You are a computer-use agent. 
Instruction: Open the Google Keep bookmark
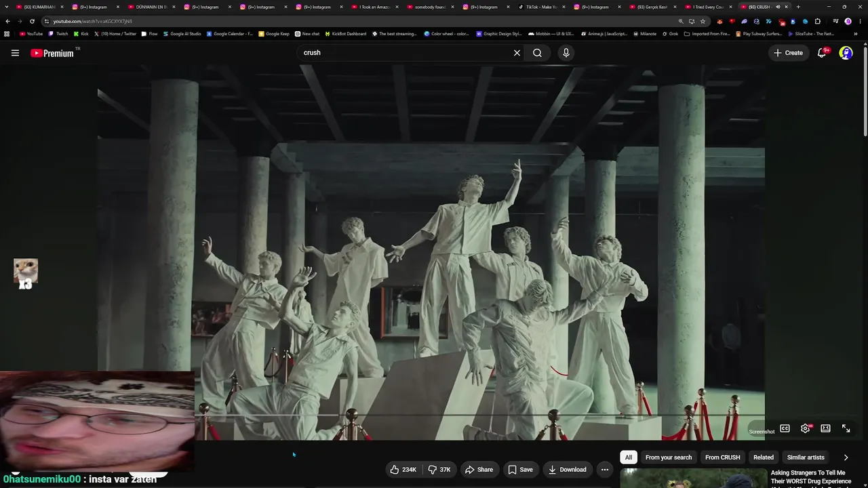click(x=274, y=34)
